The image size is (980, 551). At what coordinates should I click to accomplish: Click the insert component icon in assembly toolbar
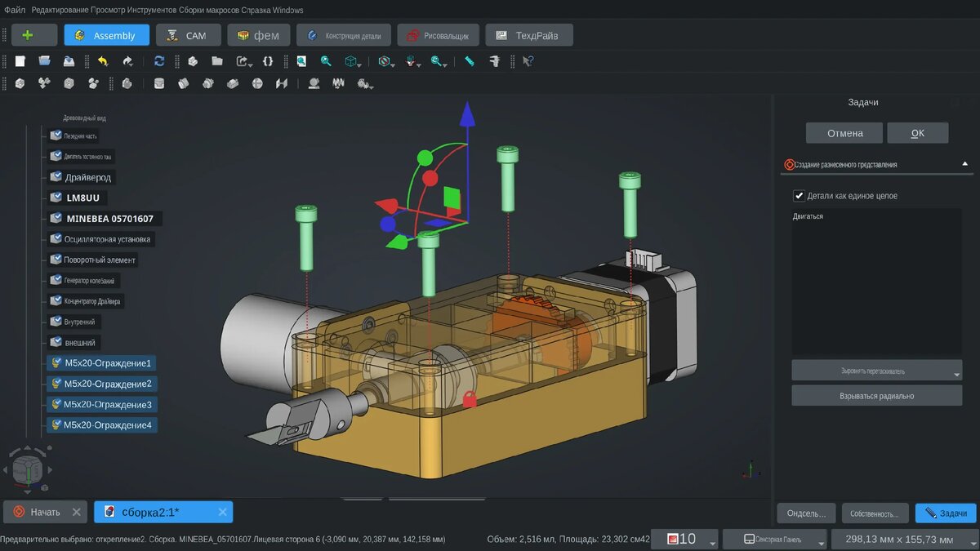point(45,83)
